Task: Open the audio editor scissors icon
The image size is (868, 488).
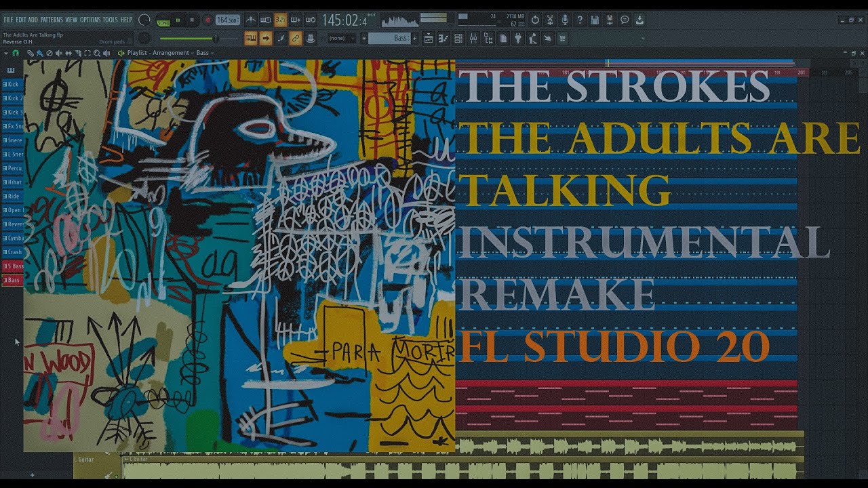Action: (550, 20)
